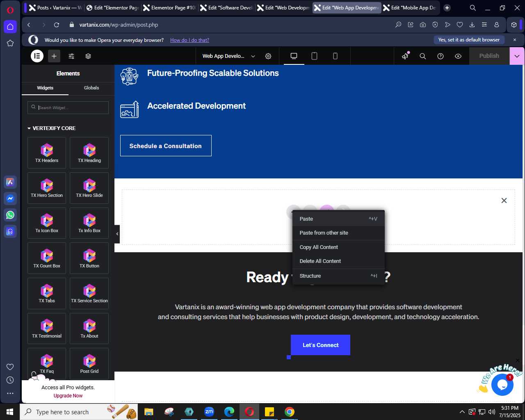Choose Copy All Content
Viewport: 525px width, 420px height.
tap(338, 247)
